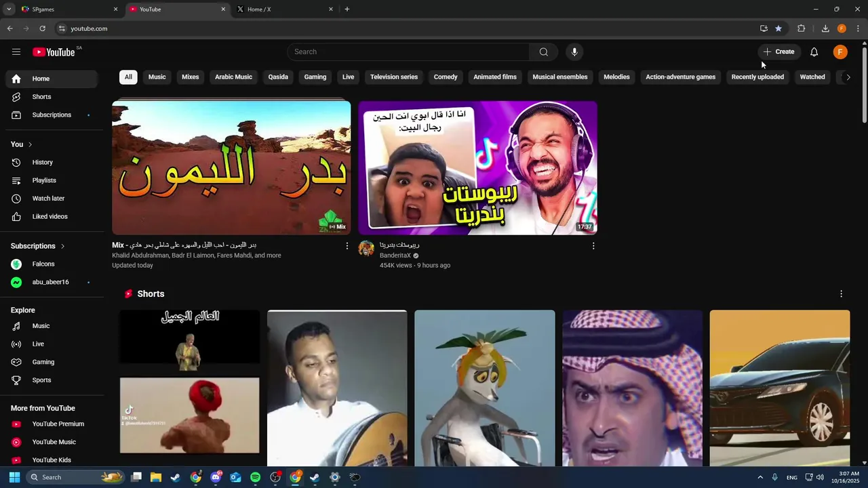Image resolution: width=868 pixels, height=488 pixels.
Task: Open the orange account avatar menu in YouTube
Action: coord(840,52)
